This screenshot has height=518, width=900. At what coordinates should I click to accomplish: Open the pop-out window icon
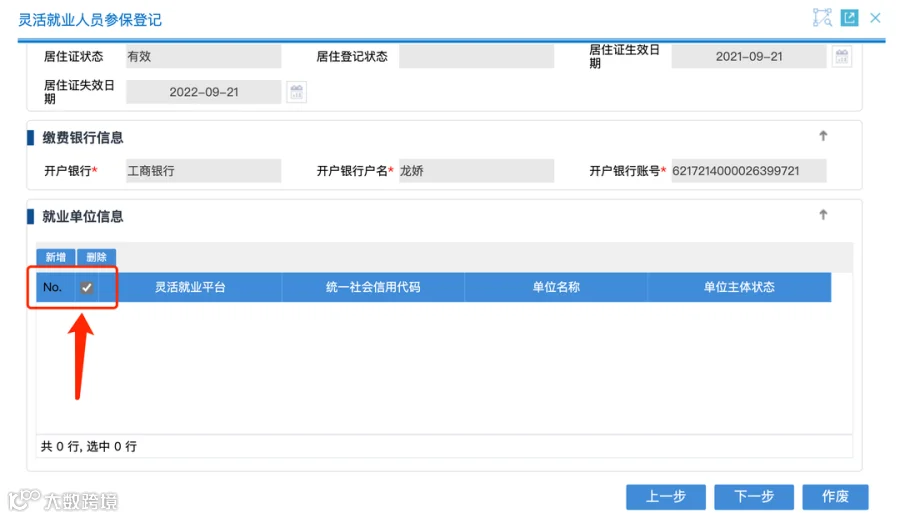click(849, 17)
